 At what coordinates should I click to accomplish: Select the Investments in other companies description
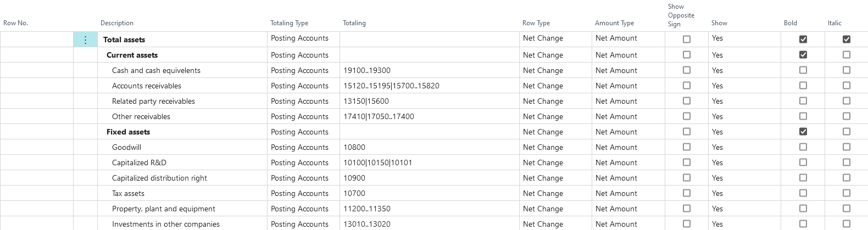point(166,224)
